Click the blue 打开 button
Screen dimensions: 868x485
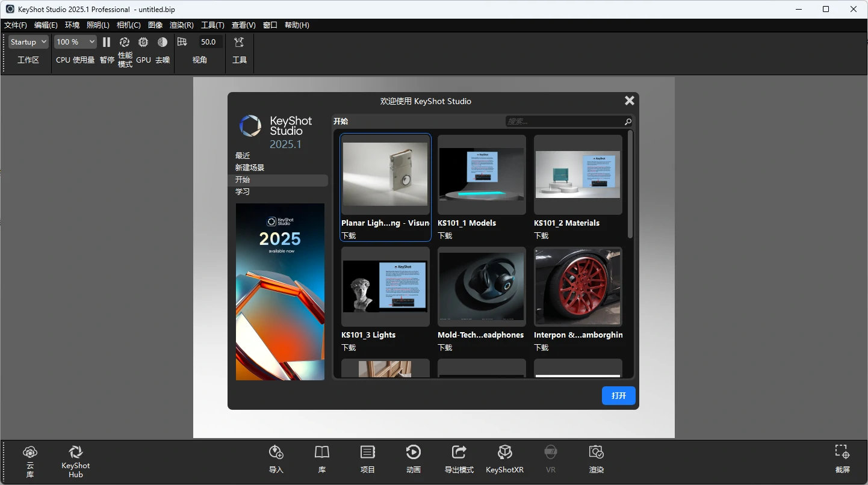tap(619, 396)
